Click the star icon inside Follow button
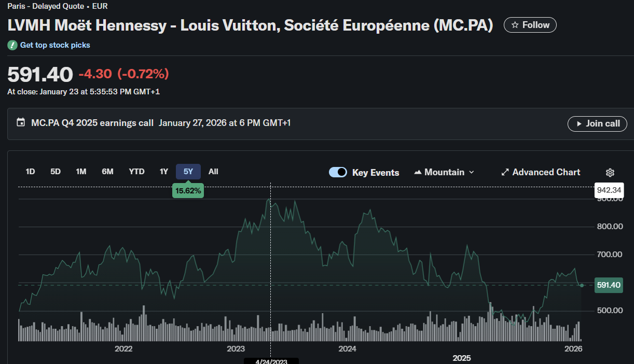634x364 pixels. [515, 24]
